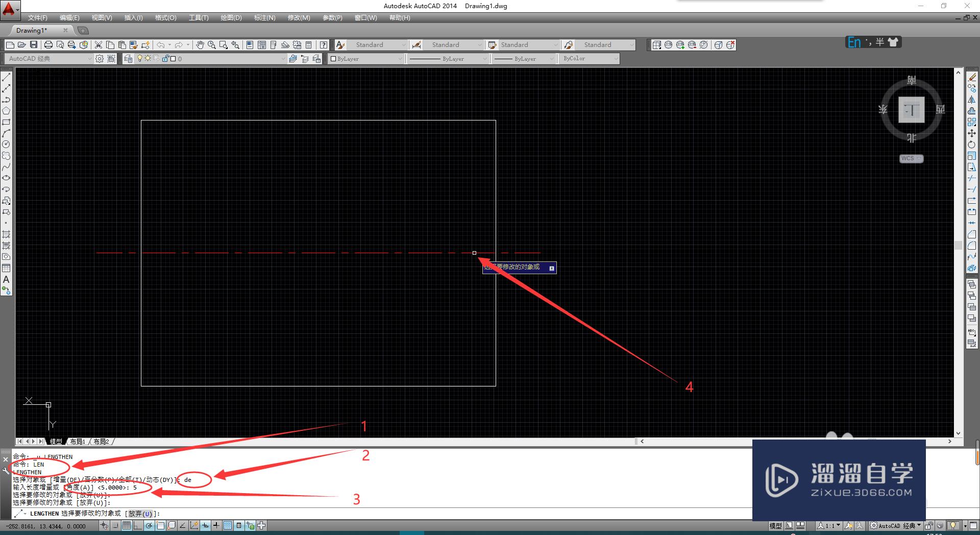This screenshot has height=535, width=980.
Task: Click the Plot printer icon
Action: point(48,45)
